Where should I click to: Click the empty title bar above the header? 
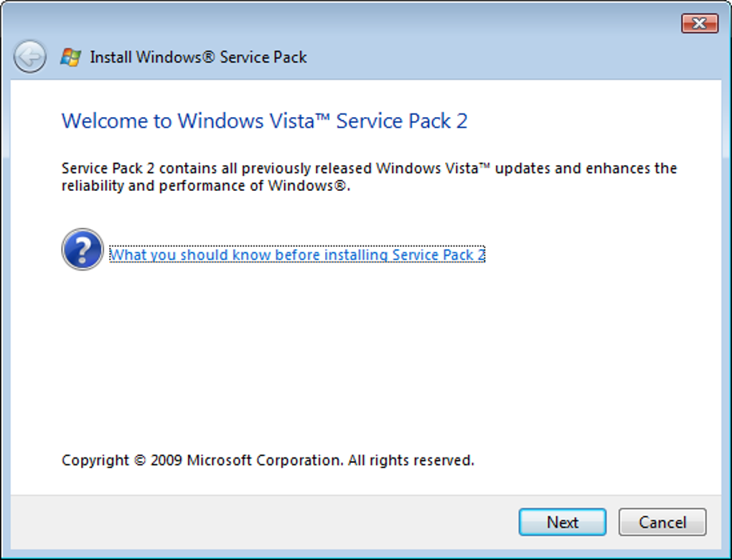coord(344,22)
